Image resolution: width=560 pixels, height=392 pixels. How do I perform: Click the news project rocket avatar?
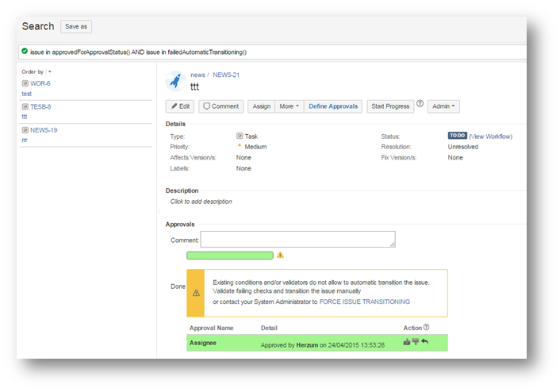click(x=175, y=81)
